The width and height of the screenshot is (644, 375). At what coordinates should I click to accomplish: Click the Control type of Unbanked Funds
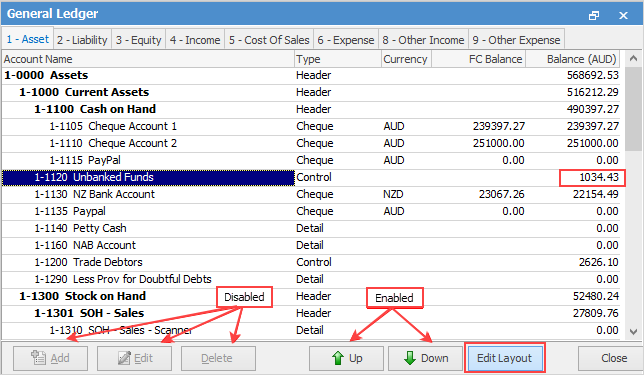314,177
